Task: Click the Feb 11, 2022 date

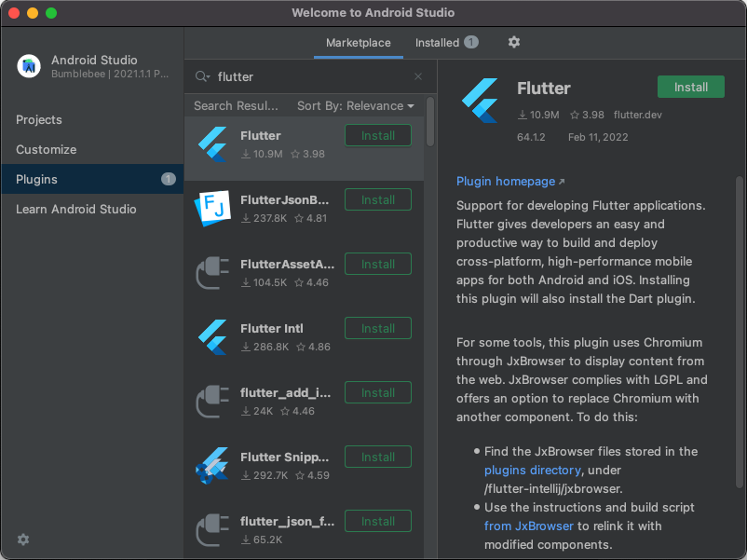Action: (x=598, y=137)
